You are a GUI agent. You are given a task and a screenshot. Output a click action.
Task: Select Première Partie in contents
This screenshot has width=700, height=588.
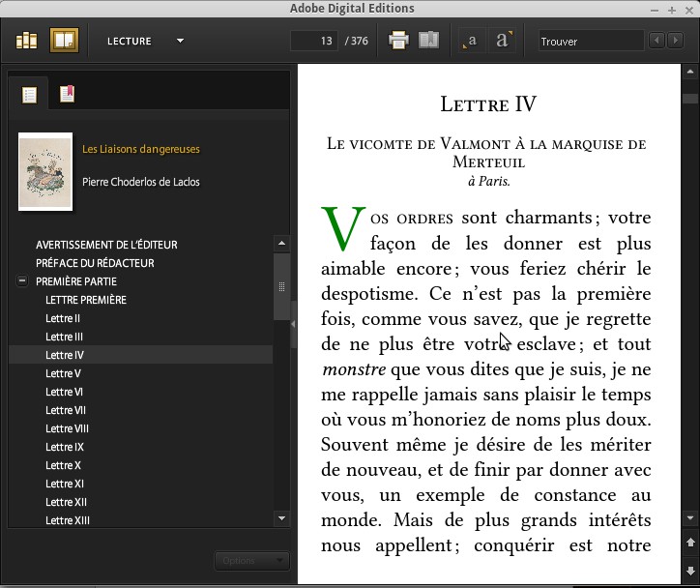[76, 281]
